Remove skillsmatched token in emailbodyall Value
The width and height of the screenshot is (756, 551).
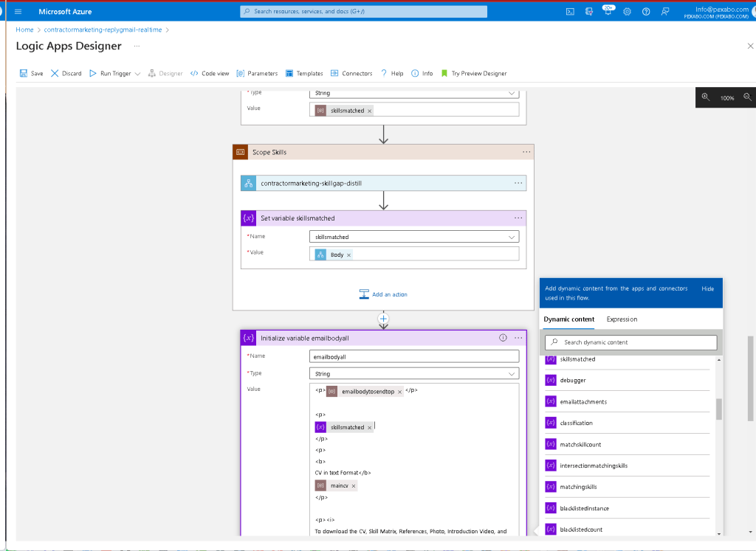coord(370,428)
